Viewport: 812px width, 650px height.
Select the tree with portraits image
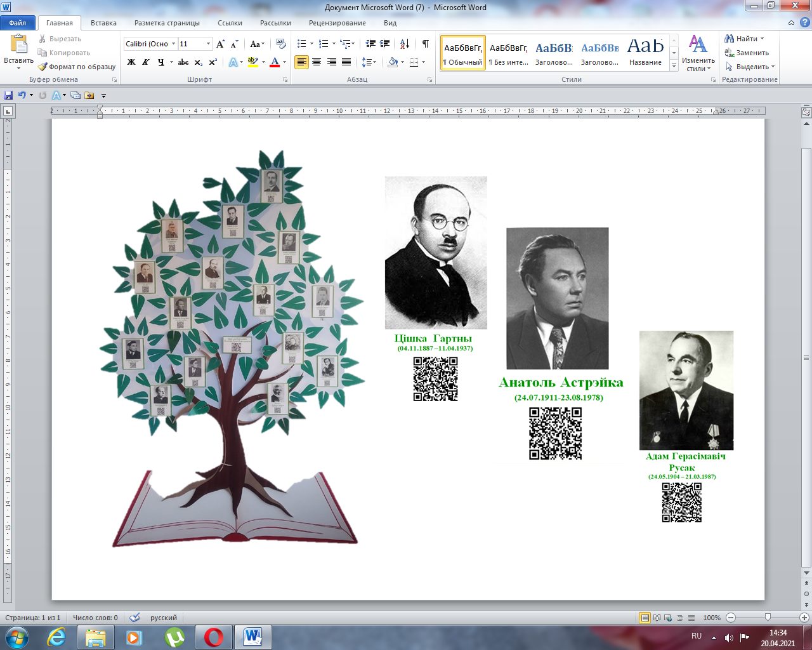pyautogui.click(x=233, y=348)
